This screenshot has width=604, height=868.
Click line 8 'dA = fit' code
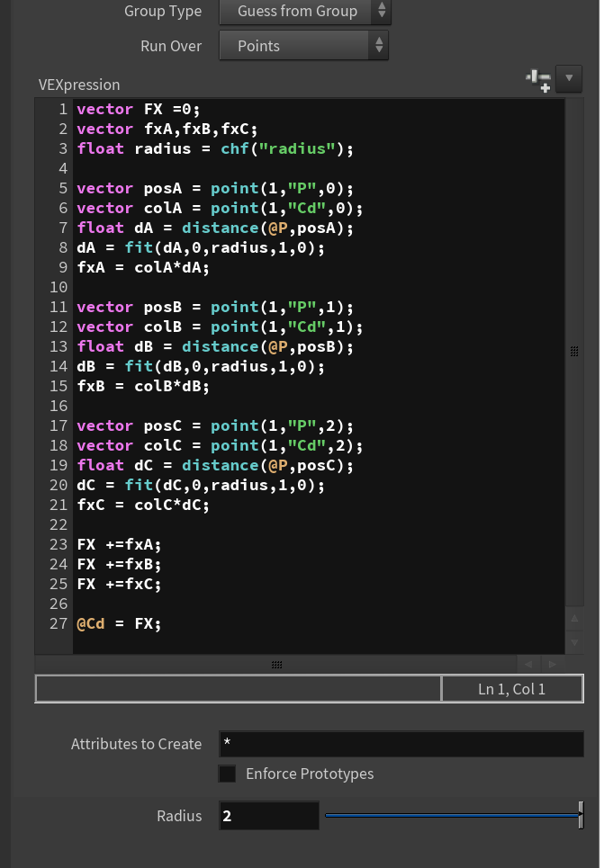[x=201, y=247]
